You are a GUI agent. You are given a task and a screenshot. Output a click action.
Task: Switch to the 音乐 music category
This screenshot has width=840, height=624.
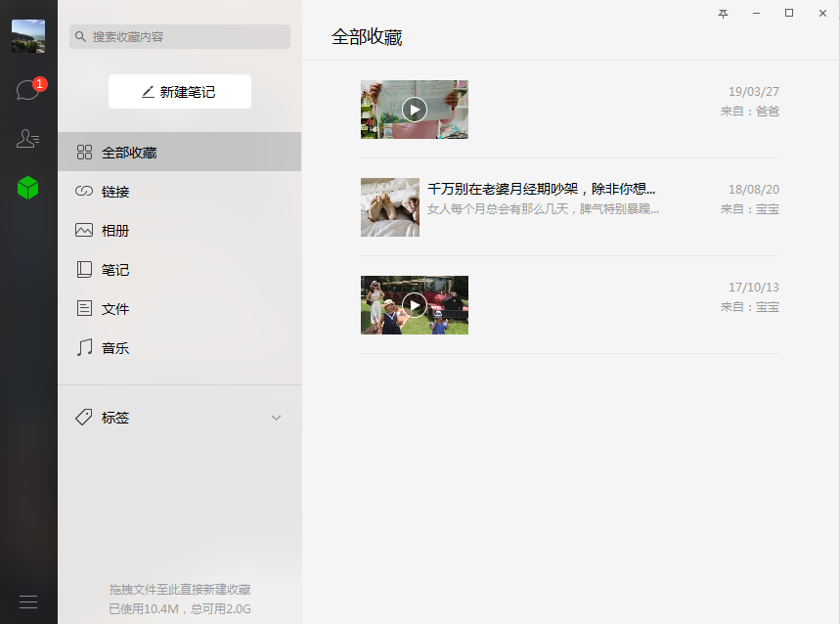tap(115, 348)
